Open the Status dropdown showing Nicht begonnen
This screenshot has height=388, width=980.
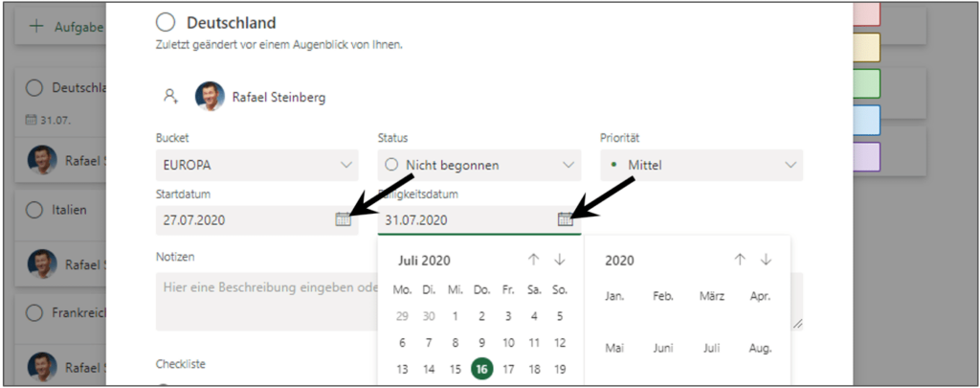(x=479, y=165)
